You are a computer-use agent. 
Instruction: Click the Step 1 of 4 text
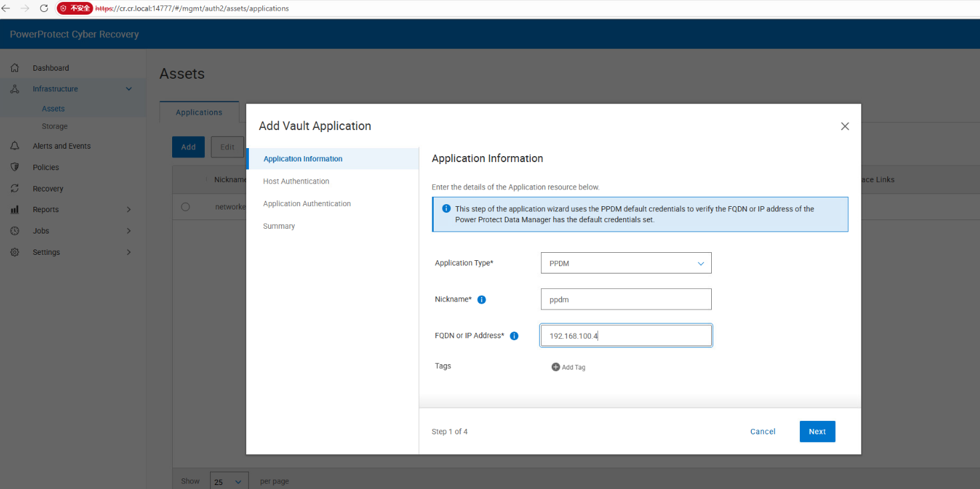pos(450,432)
